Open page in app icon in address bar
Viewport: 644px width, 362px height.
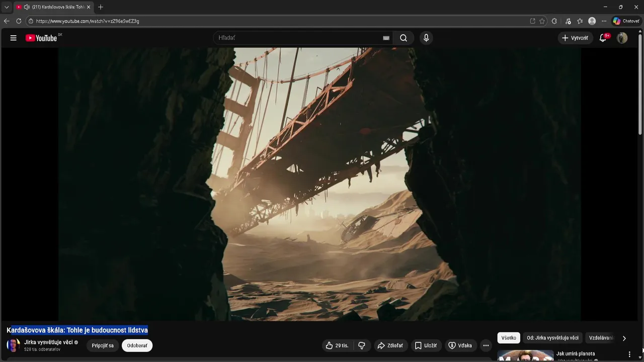pos(533,21)
